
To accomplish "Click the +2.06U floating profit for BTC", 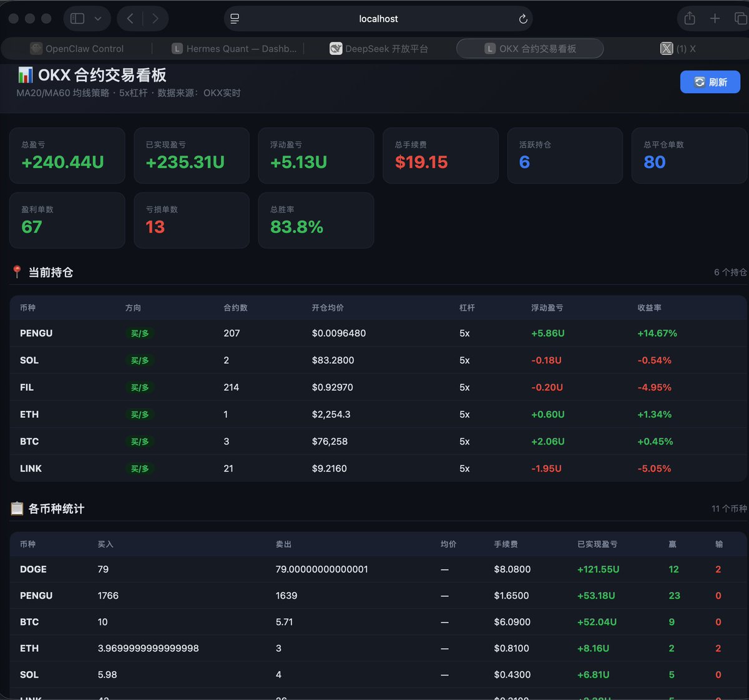I will coord(547,441).
